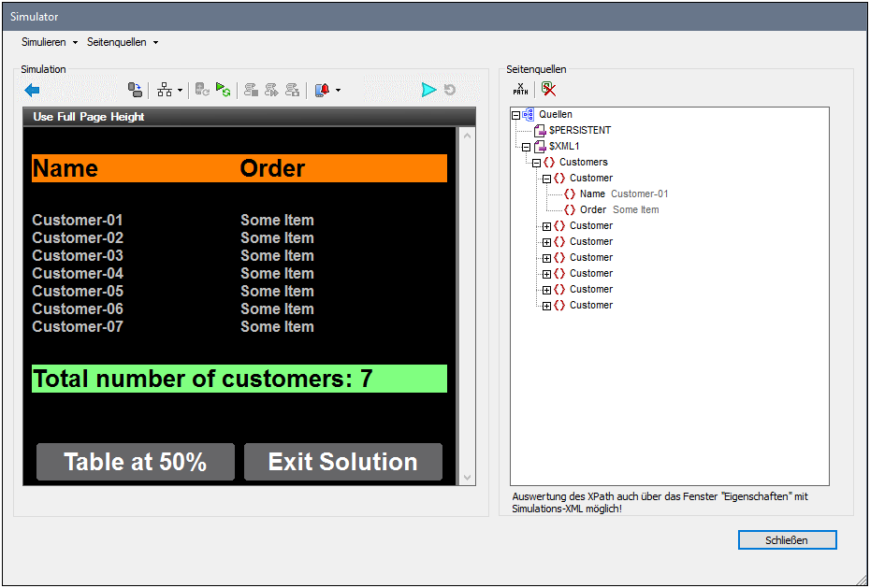Image resolution: width=870 pixels, height=588 pixels.
Task: Collapse the $XML1 tree node
Action: click(x=526, y=147)
